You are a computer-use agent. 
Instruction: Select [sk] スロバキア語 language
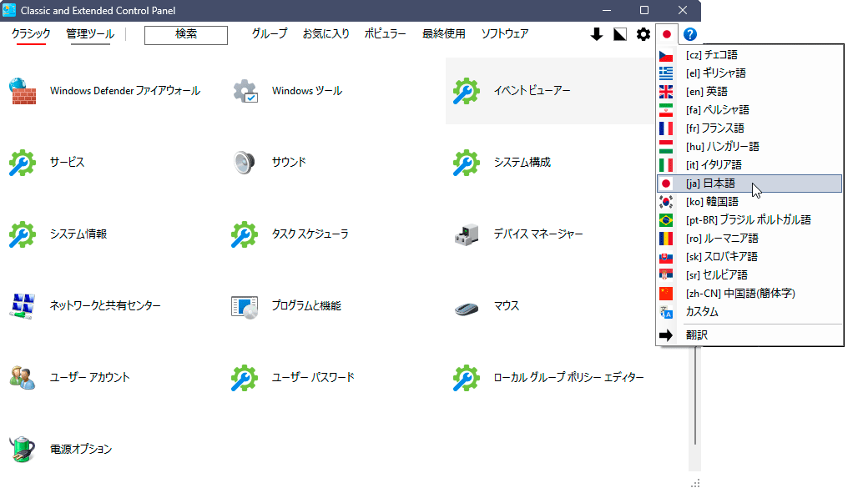[749, 257]
